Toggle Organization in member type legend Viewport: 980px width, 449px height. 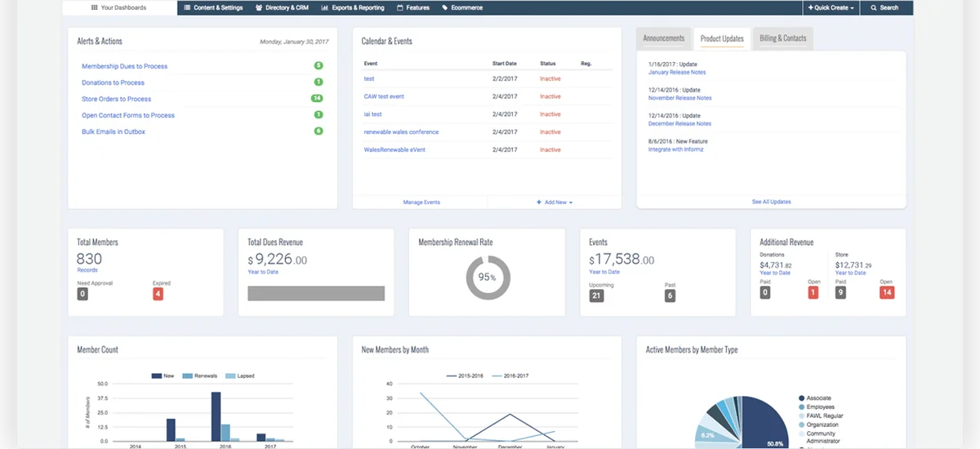(x=819, y=425)
